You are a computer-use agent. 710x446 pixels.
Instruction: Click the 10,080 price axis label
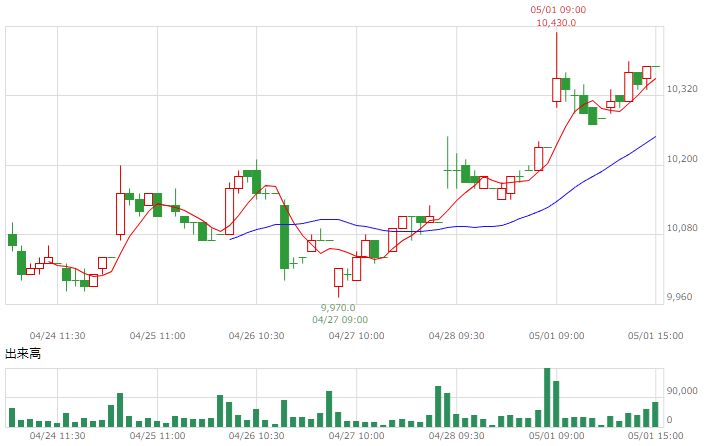682,228
